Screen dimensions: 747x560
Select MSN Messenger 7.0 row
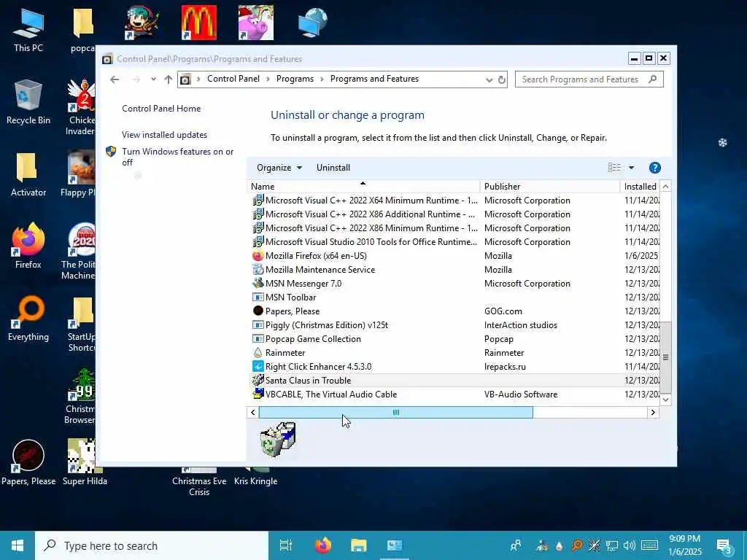coord(455,284)
